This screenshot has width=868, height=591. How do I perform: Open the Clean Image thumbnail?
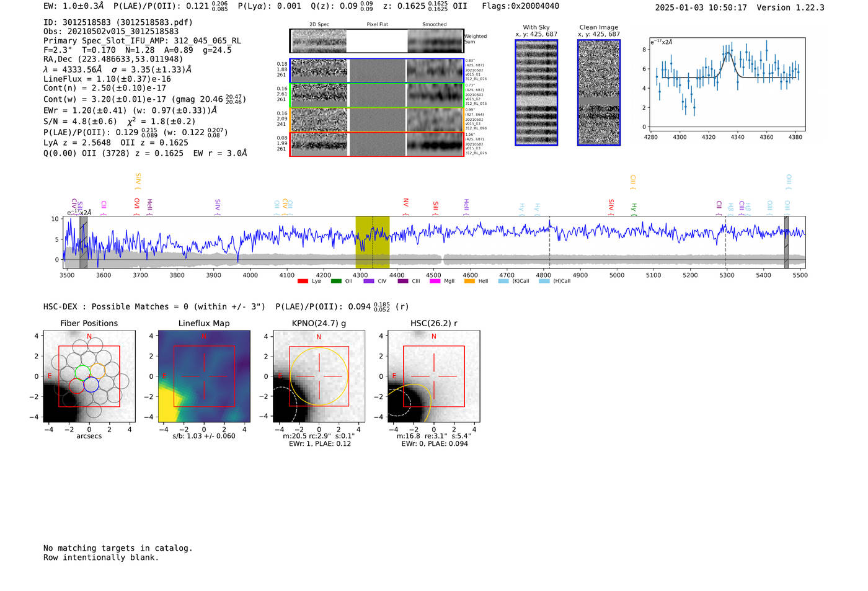coord(598,92)
